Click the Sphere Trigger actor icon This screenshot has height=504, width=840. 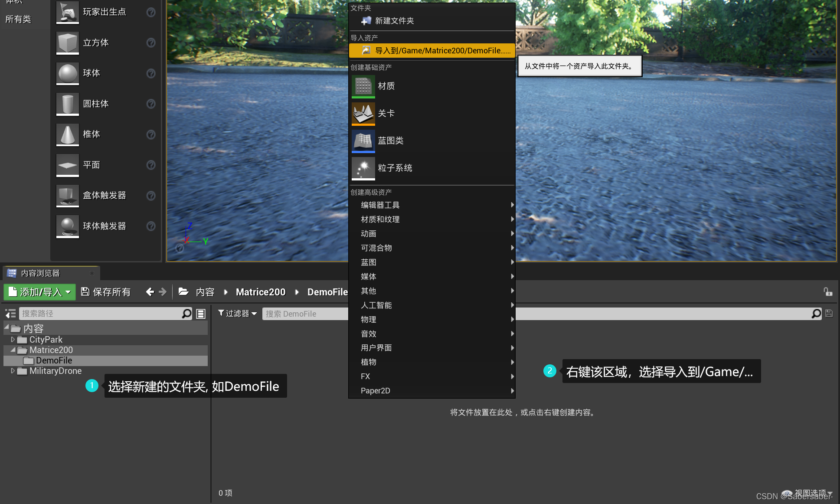[x=68, y=226]
